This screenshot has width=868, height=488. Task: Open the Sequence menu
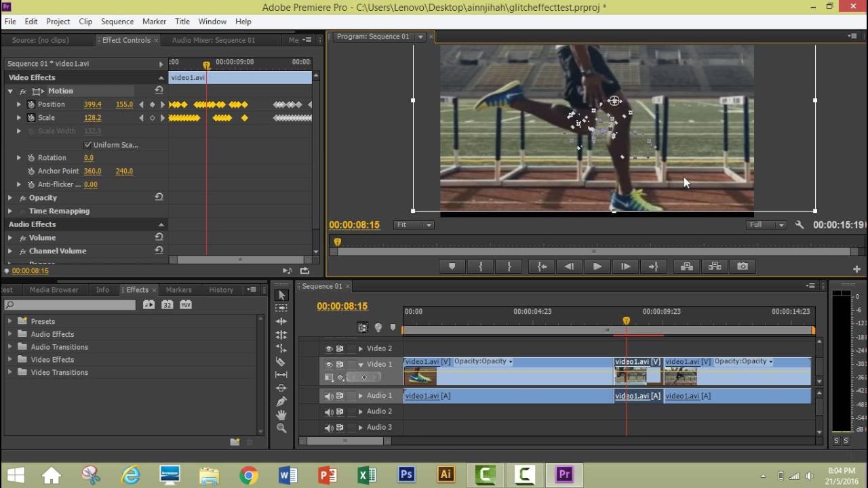coord(117,22)
